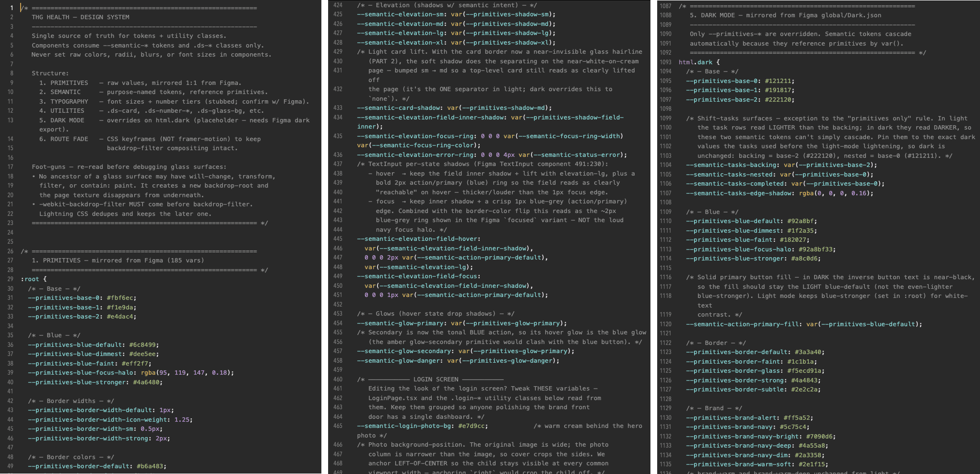980x474 pixels.
Task: Click the '#6c8499' blue-default value
Action: coord(144,345)
